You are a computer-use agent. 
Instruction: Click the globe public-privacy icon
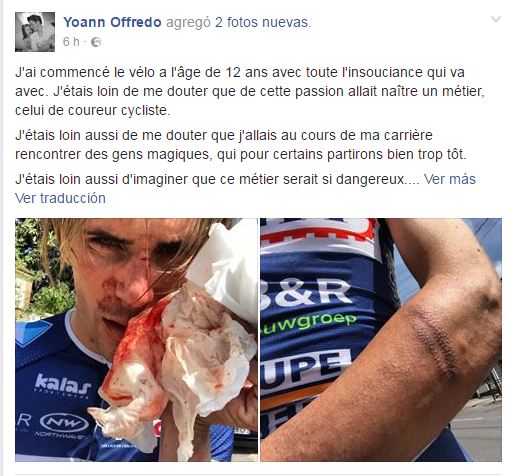click(x=96, y=42)
